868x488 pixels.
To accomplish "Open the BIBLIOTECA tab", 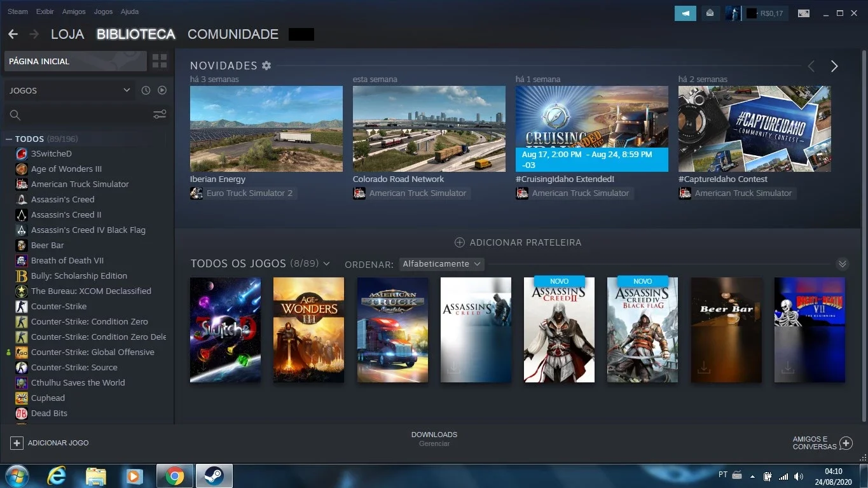I will coord(136,34).
